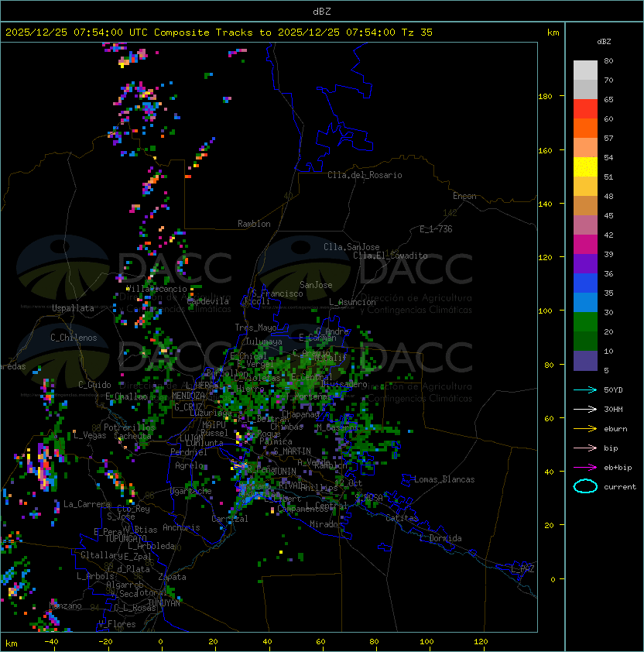This screenshot has height=652, width=644.
Task: Click the cyan 50YD arrow in legend
Action: pyautogui.click(x=585, y=390)
